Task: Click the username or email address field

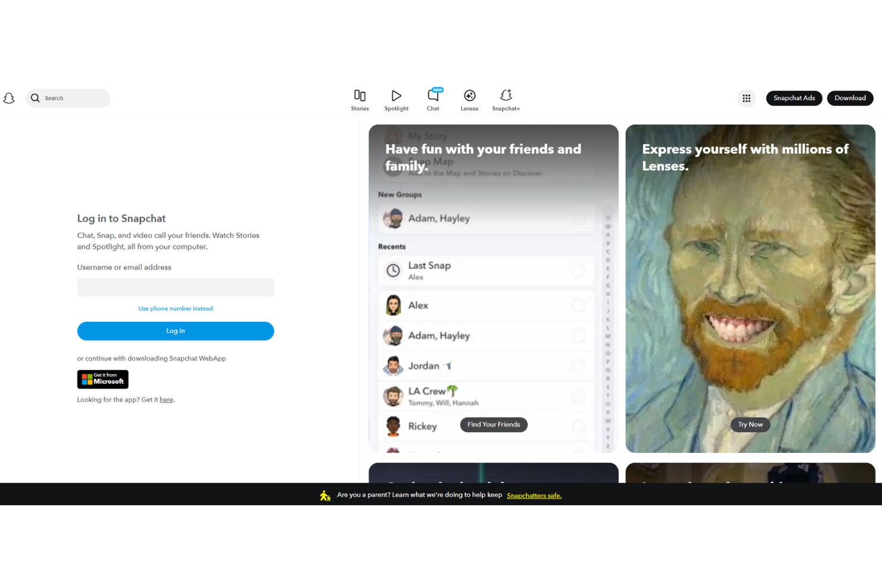Action: [175, 287]
